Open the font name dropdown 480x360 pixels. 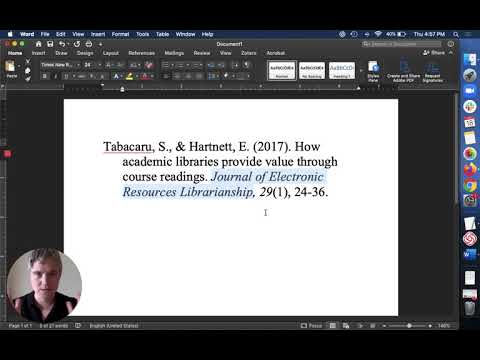click(x=78, y=65)
